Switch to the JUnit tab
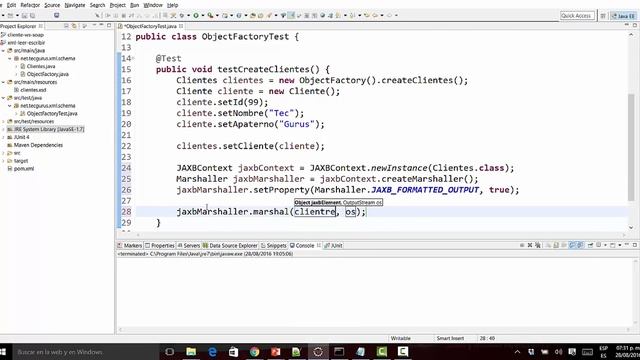Screen dimensions: 640x360 tap(333, 246)
